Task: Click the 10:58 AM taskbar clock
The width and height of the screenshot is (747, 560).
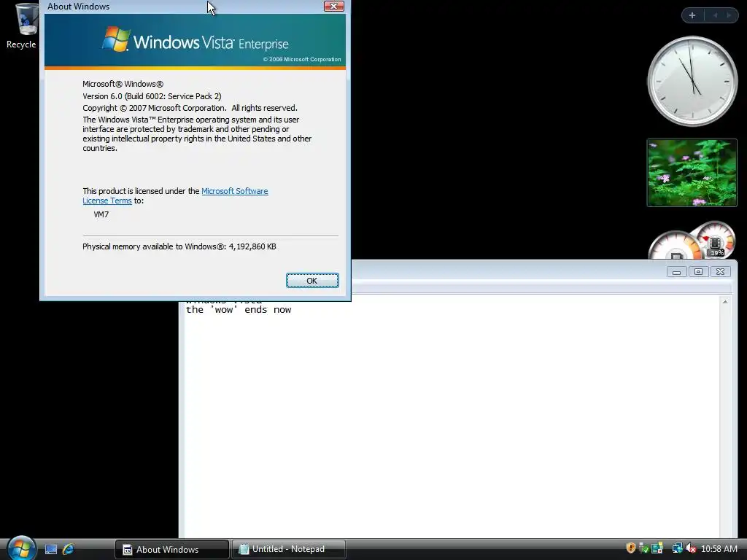Action: pos(719,549)
